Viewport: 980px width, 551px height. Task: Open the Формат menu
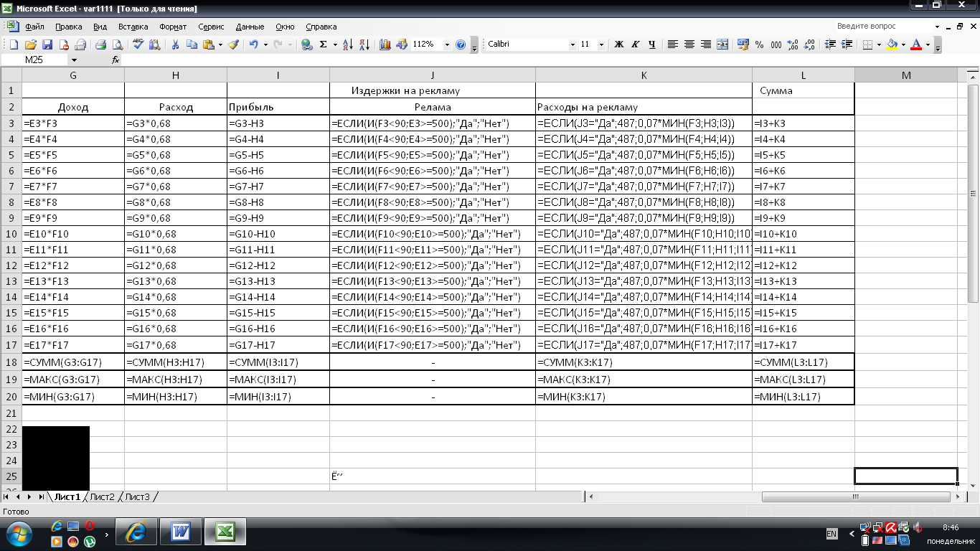click(x=173, y=27)
